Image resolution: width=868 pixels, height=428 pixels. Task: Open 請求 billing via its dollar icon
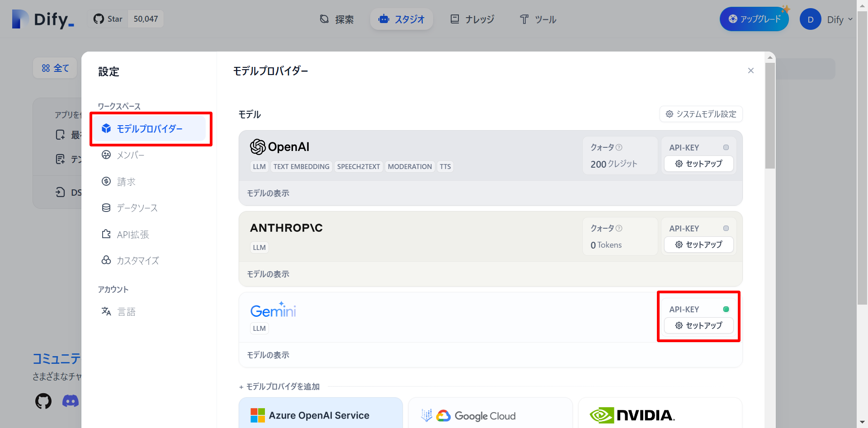point(106,181)
